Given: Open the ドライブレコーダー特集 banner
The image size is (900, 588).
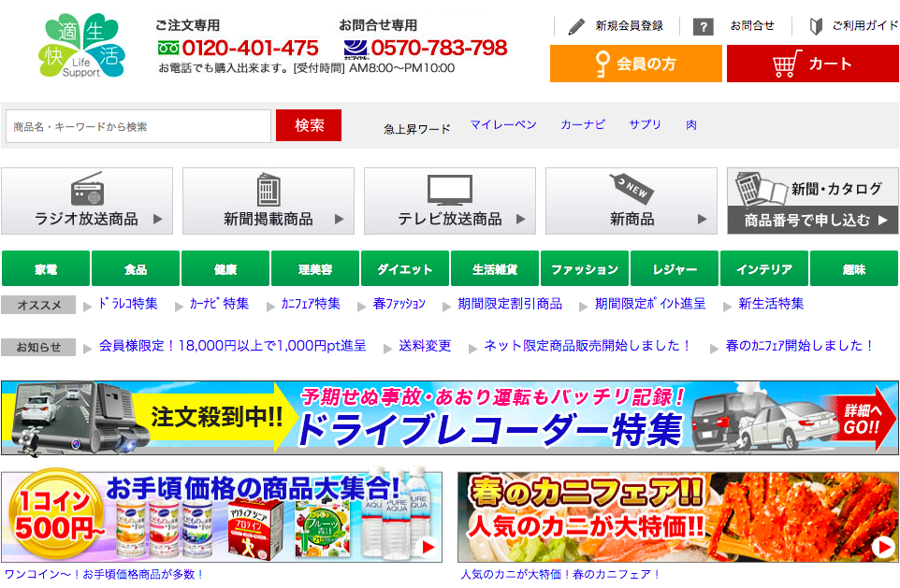Looking at the screenshot, I should (x=450, y=418).
